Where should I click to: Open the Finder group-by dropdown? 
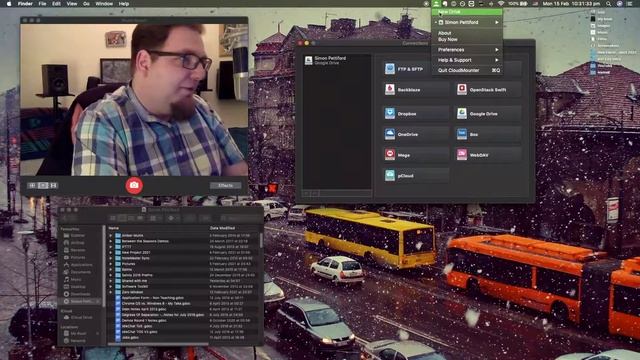click(x=155, y=218)
